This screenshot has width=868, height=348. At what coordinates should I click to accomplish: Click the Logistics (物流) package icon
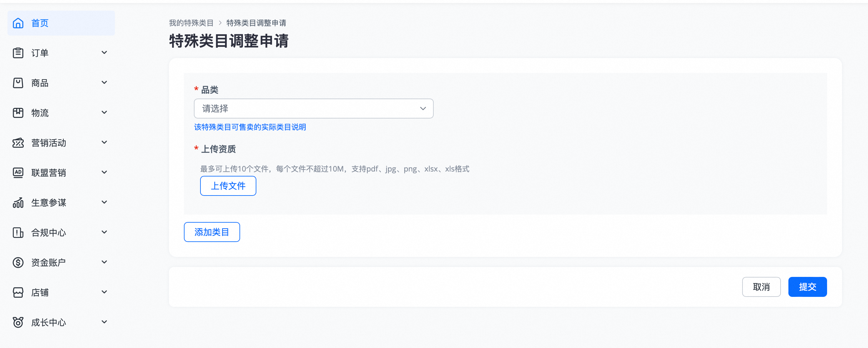pyautogui.click(x=18, y=113)
